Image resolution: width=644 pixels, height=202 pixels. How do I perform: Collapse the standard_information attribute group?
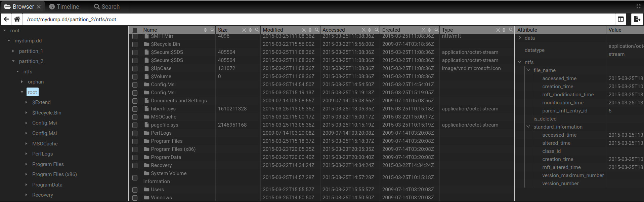click(x=528, y=127)
